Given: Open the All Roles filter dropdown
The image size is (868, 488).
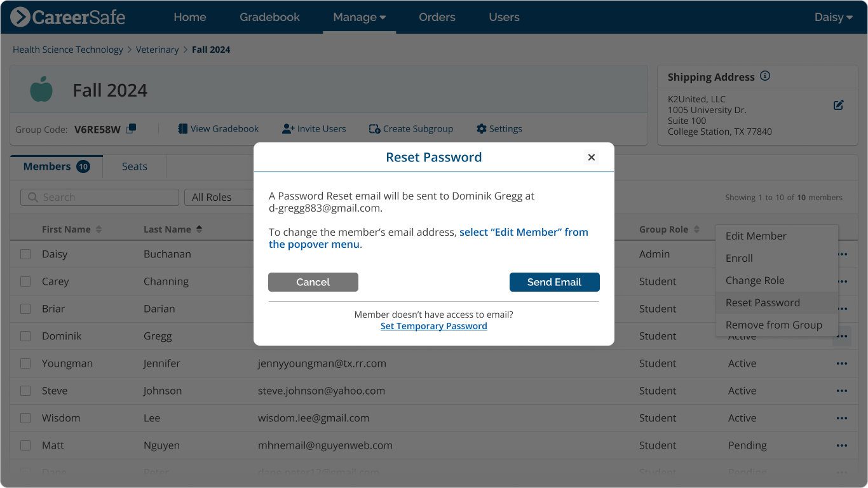Looking at the screenshot, I should tap(219, 197).
